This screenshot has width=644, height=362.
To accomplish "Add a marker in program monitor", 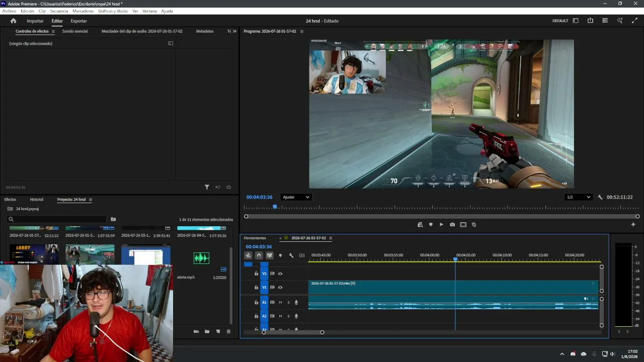I will (431, 225).
